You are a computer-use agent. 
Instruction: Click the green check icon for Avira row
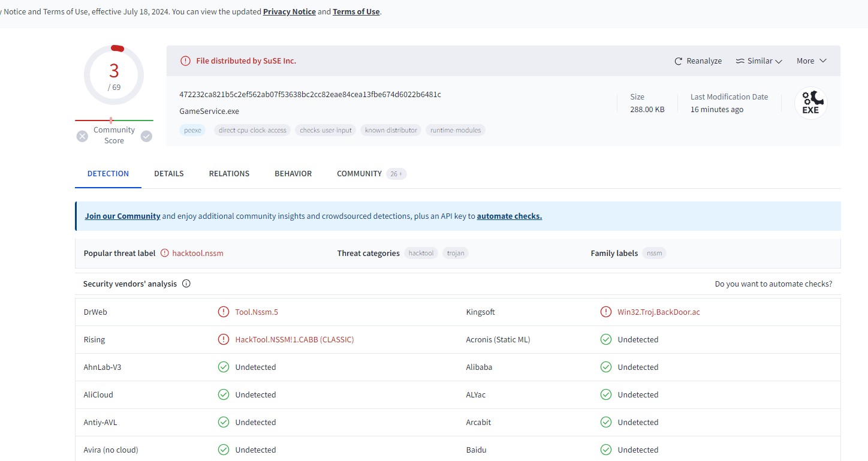click(224, 450)
